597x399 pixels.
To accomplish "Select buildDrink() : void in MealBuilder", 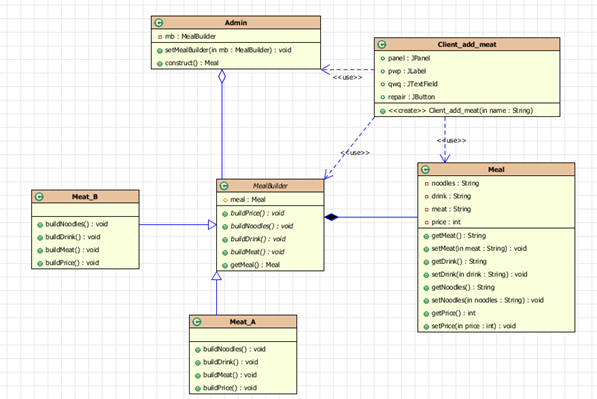I will 258,239.
